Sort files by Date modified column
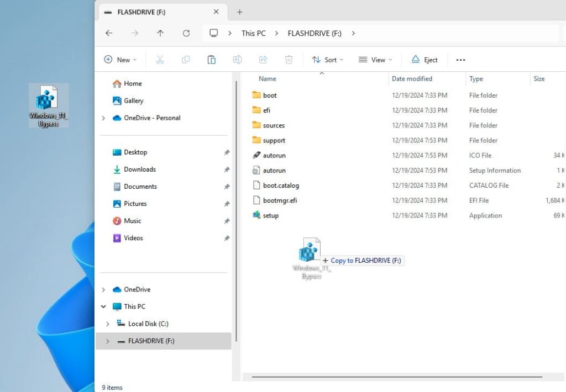 click(x=412, y=79)
